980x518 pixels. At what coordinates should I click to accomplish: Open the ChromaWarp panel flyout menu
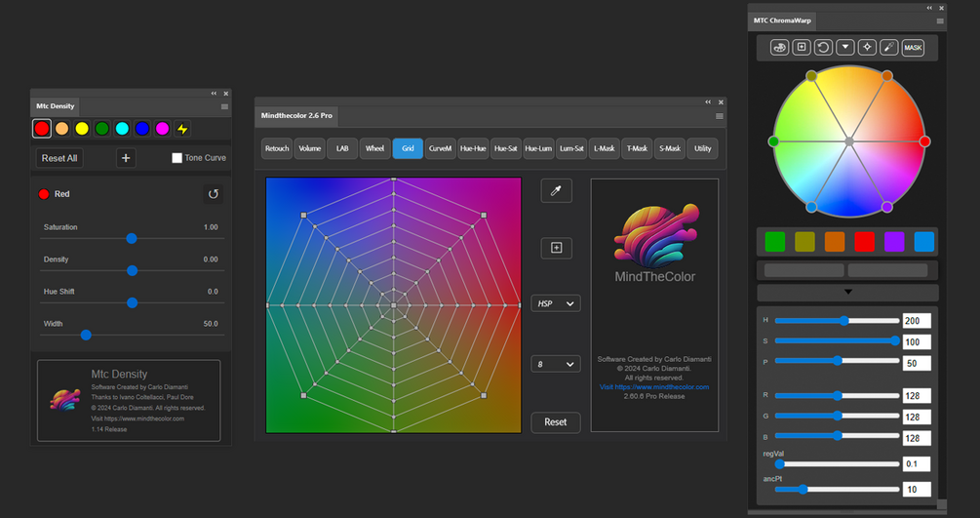(x=939, y=20)
